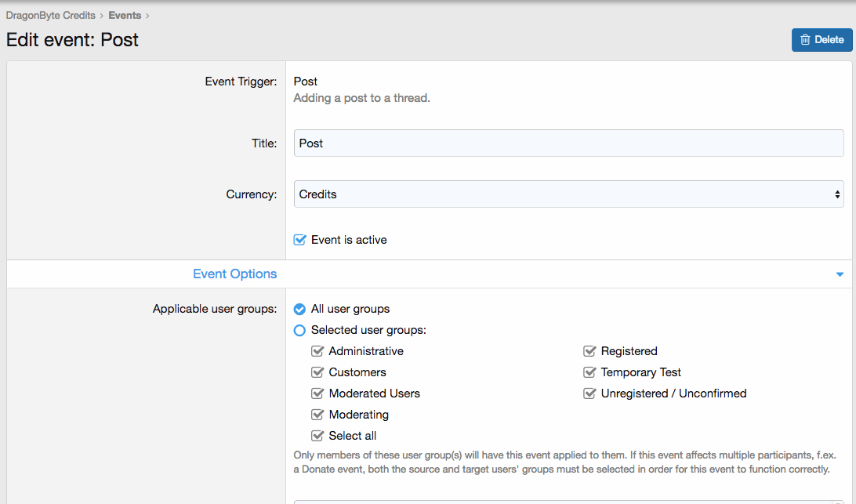Open the Currency dropdown
Viewport: 856px width, 504px height.
click(x=568, y=194)
